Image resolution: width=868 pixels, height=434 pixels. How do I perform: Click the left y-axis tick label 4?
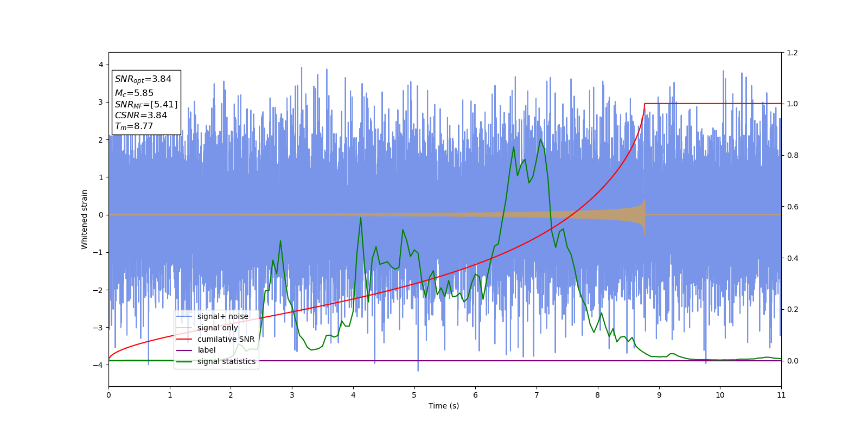click(101, 65)
